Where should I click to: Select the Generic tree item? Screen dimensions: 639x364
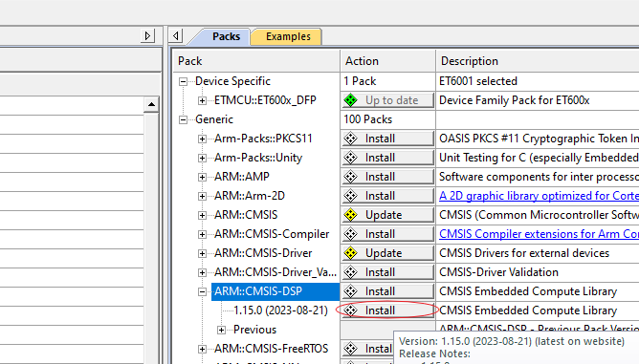tap(214, 119)
